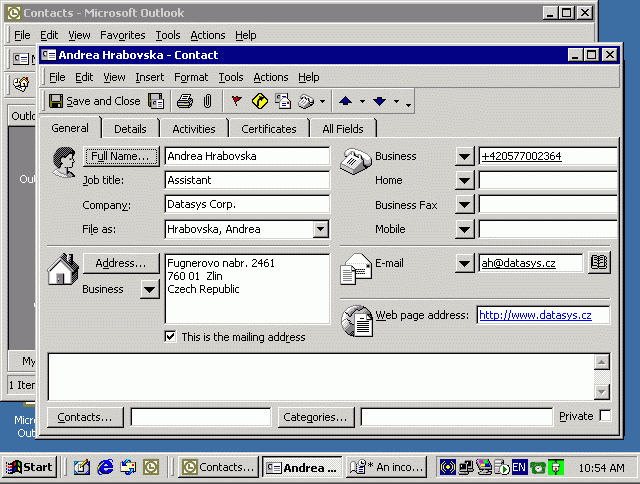Click the EN language indicator in tray

coord(519,467)
